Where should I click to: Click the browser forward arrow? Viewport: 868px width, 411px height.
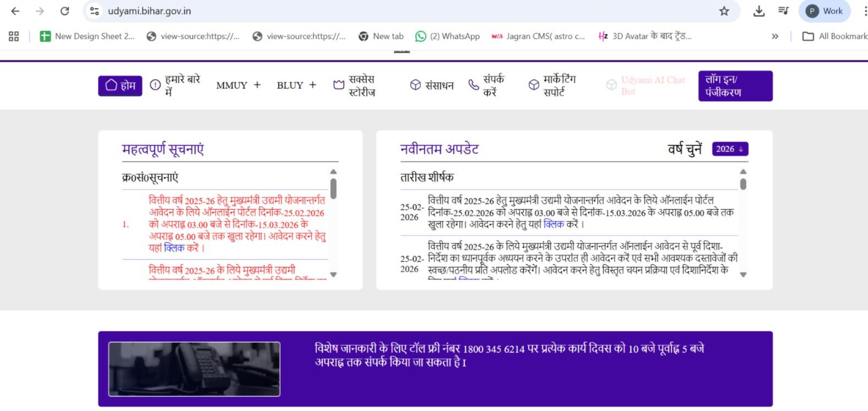40,11
